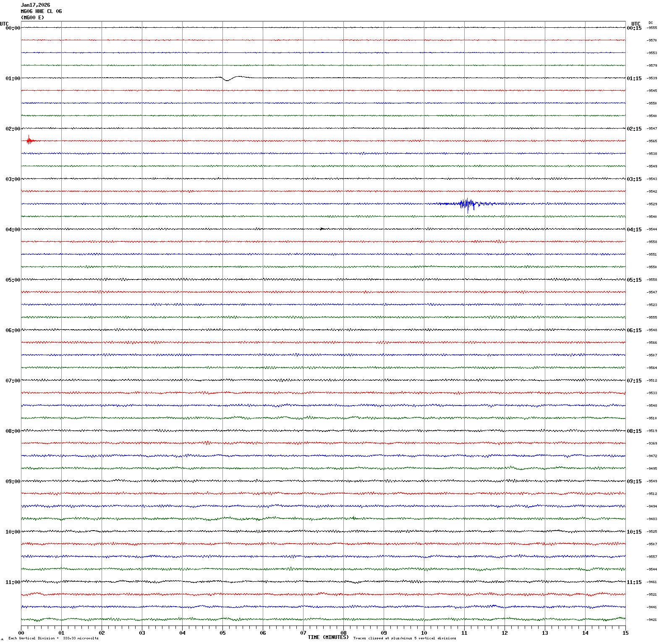Select the 00:00 UTC label on left axis
Screen dimensions: 659x644
[13, 28]
